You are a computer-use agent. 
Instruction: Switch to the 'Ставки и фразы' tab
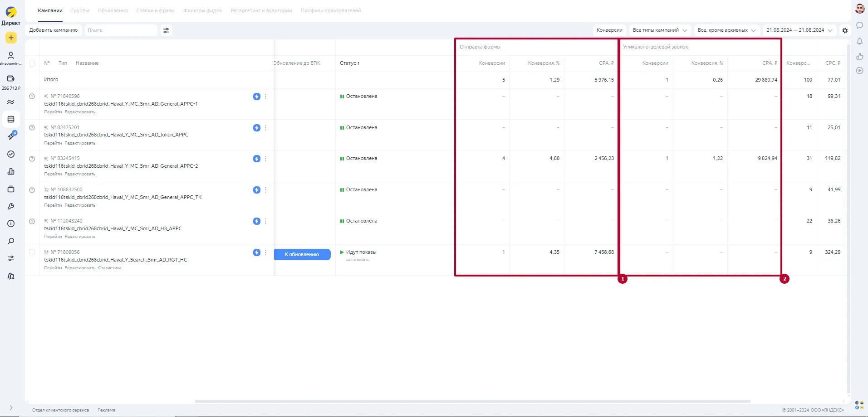(x=155, y=10)
